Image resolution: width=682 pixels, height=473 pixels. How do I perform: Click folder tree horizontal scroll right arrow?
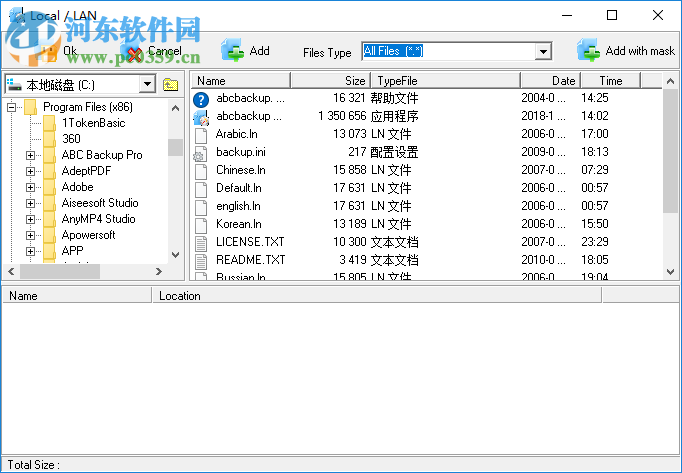pos(159,272)
